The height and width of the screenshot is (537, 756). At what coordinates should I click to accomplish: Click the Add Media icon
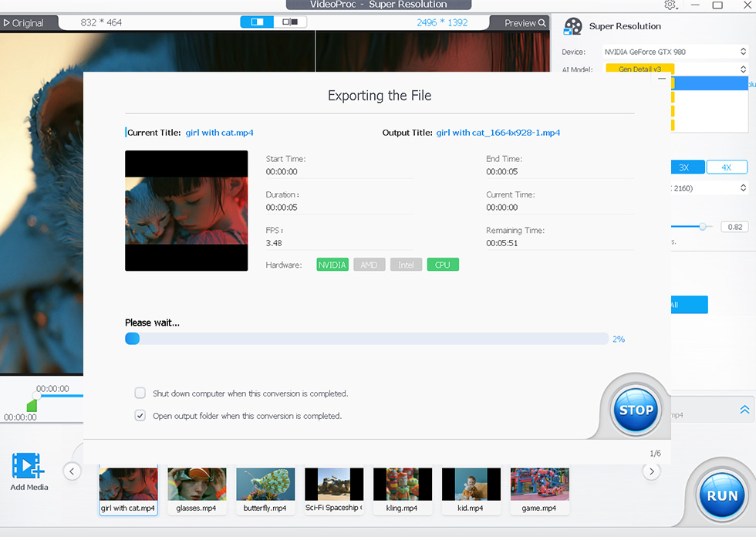[29, 466]
